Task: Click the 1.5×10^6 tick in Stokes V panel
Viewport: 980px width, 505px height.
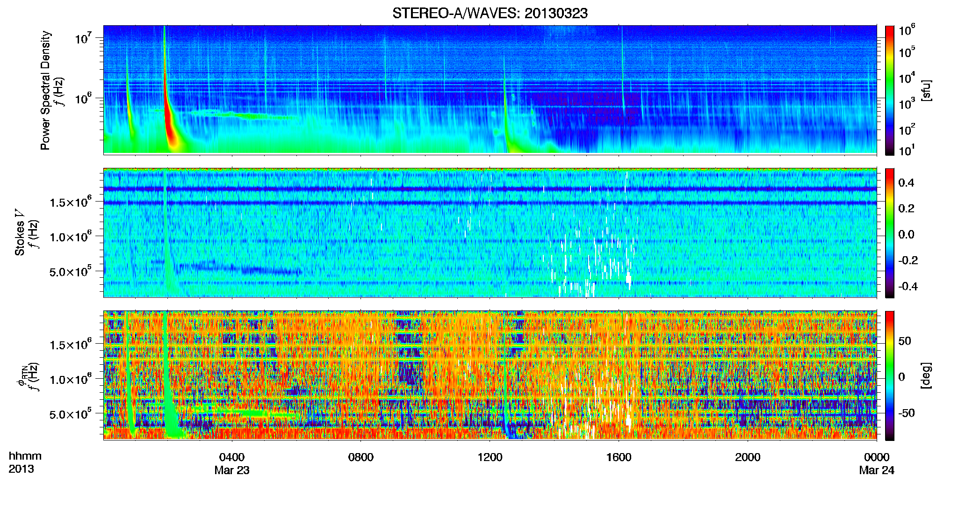Action: coord(71,202)
